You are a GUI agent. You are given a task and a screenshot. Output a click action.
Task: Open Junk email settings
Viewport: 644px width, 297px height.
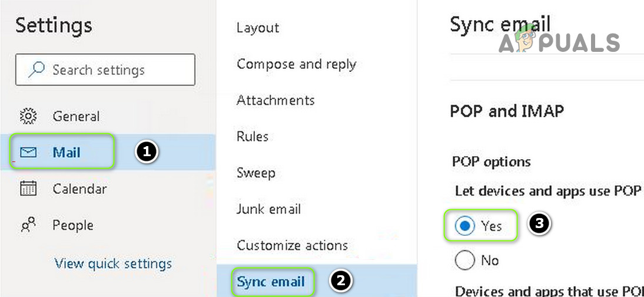tap(268, 209)
